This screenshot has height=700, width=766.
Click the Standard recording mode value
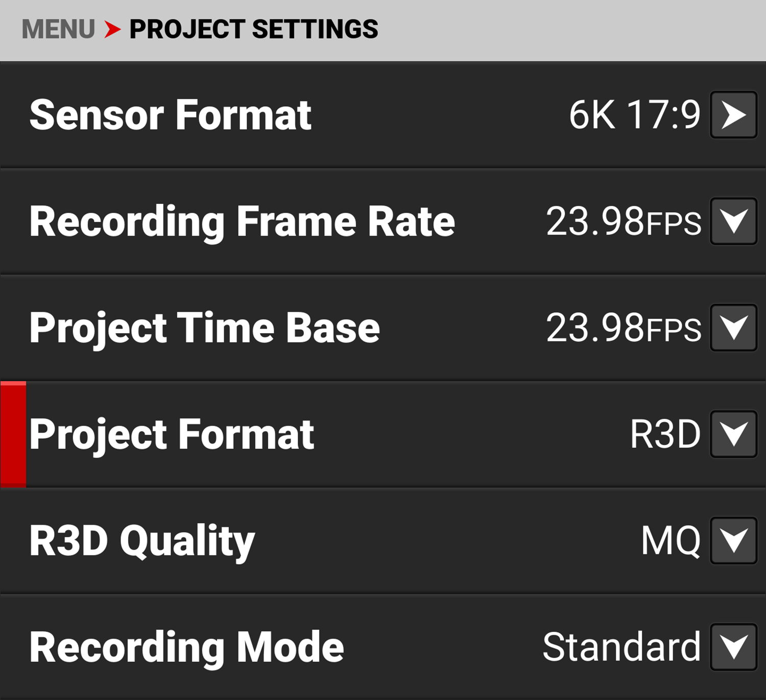[x=621, y=647]
